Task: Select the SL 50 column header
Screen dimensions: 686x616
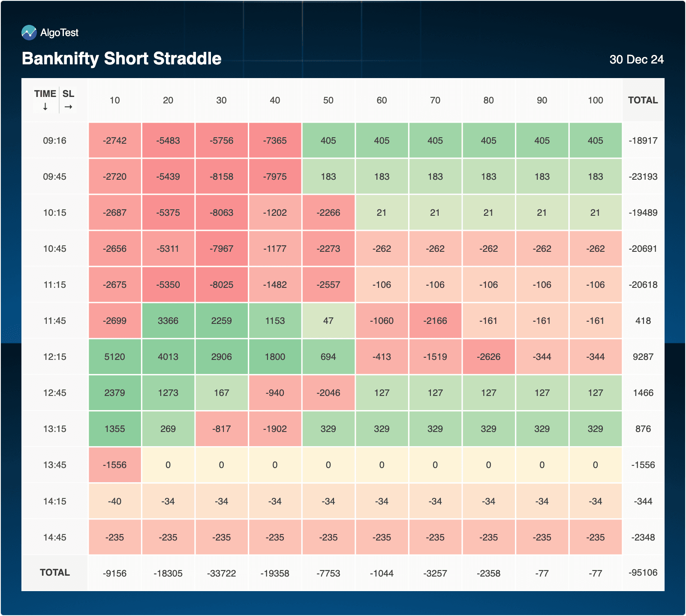Action: tap(328, 100)
